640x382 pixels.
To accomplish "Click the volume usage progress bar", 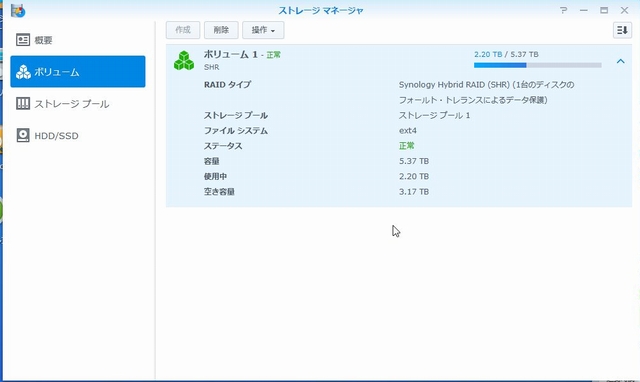I will coord(538,65).
